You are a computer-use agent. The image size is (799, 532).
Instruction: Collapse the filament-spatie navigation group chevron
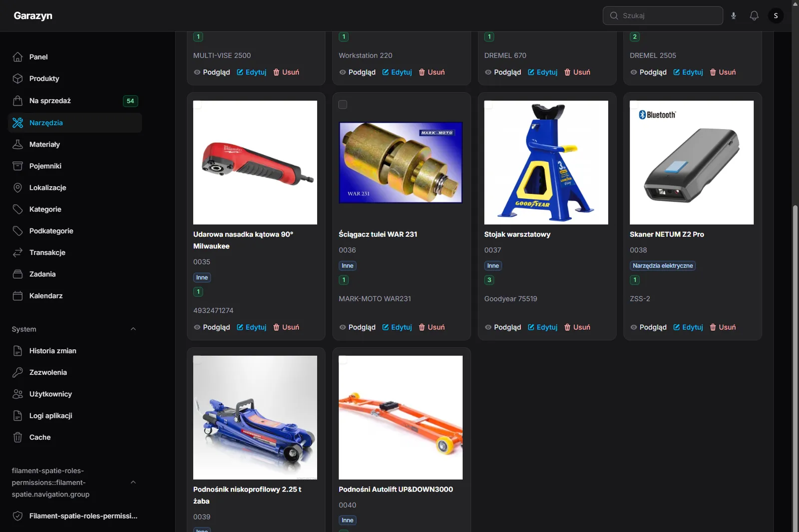133,482
